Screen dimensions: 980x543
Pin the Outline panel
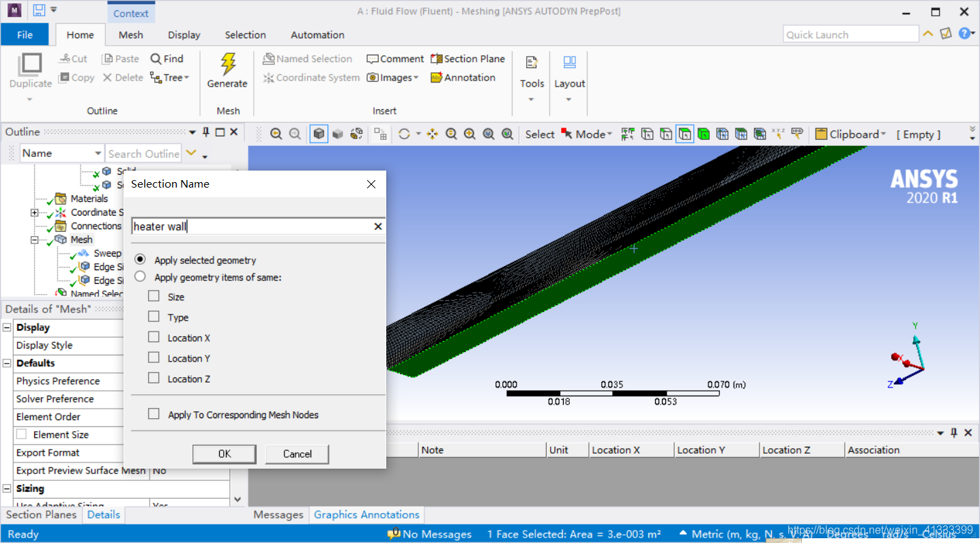pos(206,132)
